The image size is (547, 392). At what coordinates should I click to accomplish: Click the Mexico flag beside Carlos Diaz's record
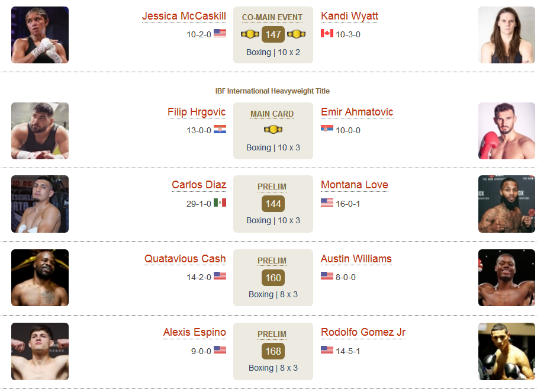point(220,203)
